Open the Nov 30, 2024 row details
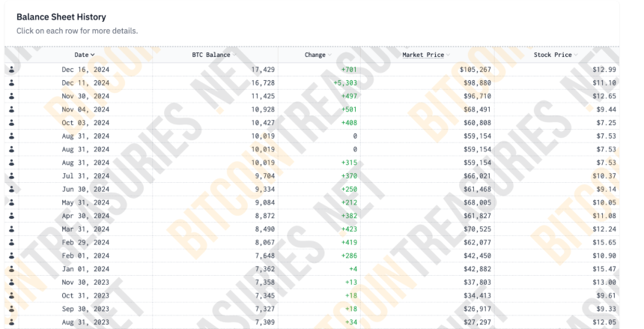 pos(312,96)
